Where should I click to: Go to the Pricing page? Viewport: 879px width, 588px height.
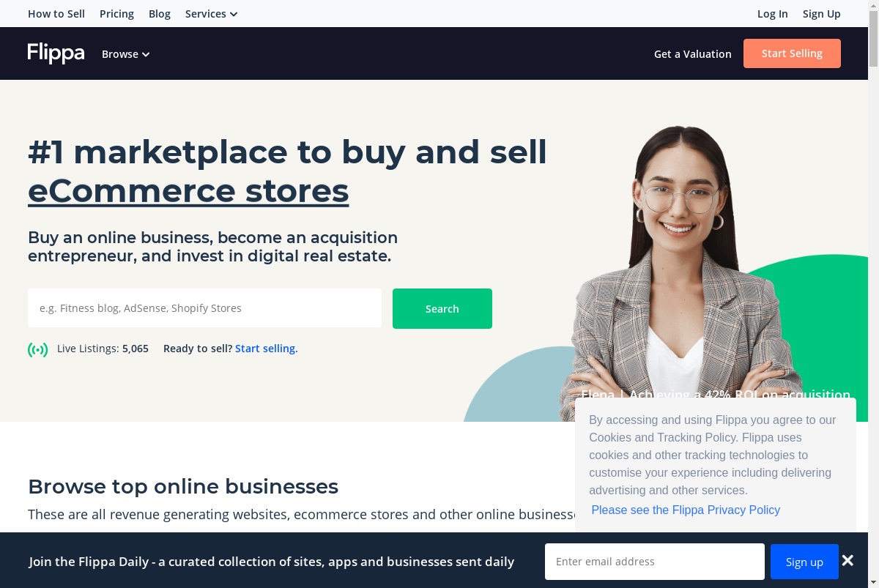click(116, 14)
